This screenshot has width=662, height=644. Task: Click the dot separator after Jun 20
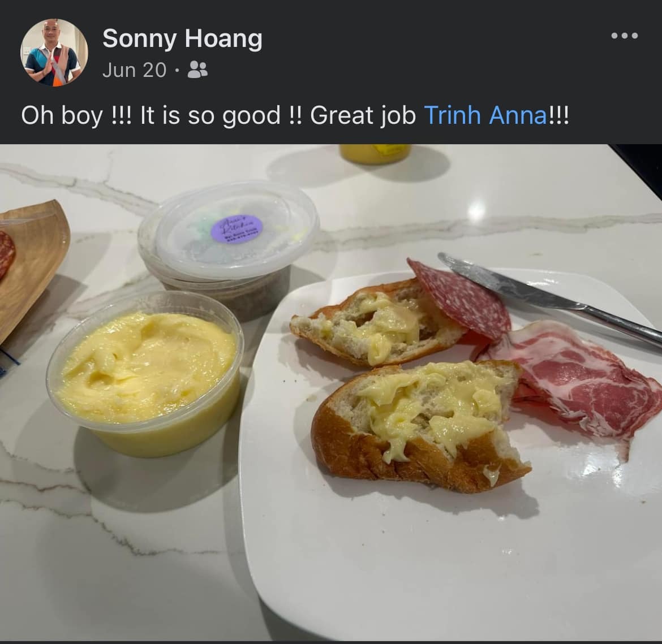tap(177, 71)
